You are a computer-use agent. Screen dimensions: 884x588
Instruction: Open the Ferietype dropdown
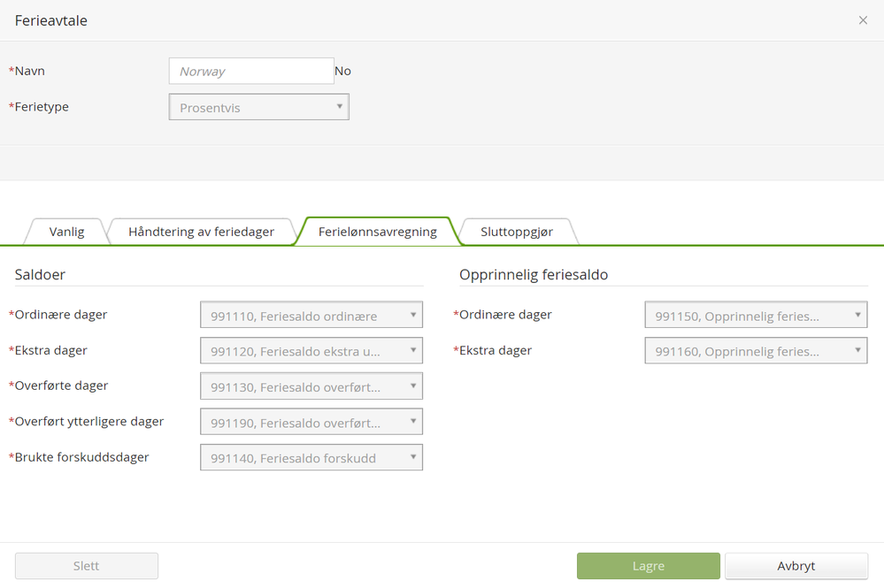[x=258, y=108]
